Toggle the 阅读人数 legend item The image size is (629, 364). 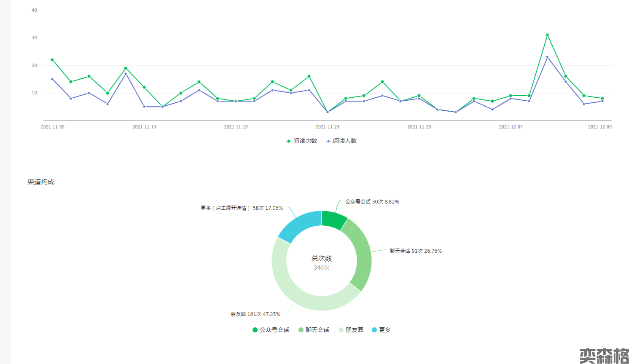pyautogui.click(x=341, y=141)
